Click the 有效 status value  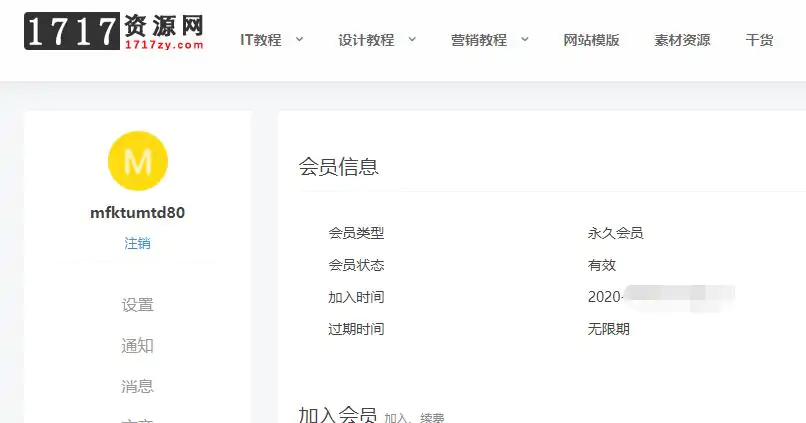(x=601, y=265)
